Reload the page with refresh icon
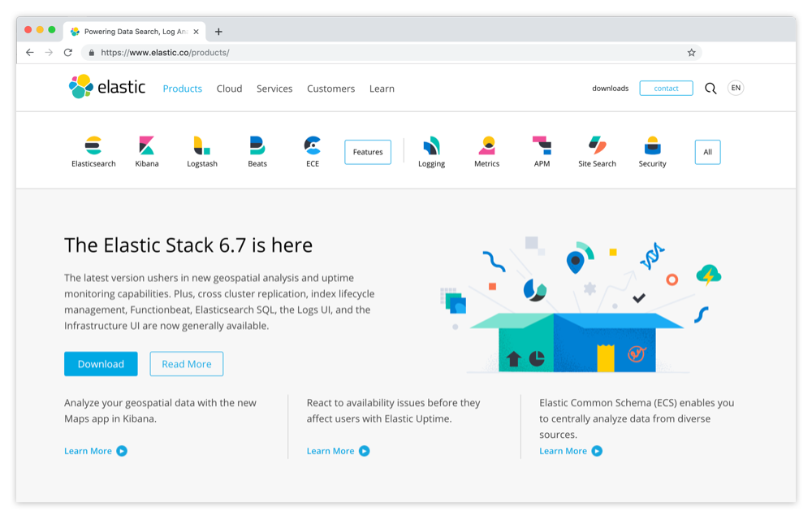This screenshot has height=520, width=812. 68,52
